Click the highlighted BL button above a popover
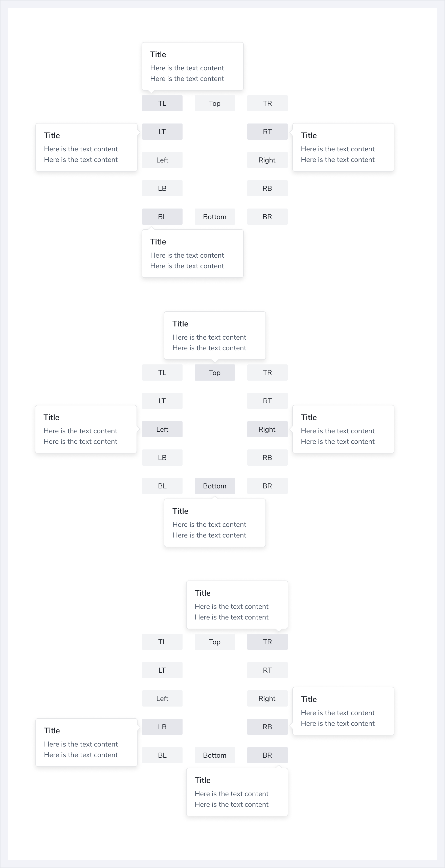 [x=162, y=216]
